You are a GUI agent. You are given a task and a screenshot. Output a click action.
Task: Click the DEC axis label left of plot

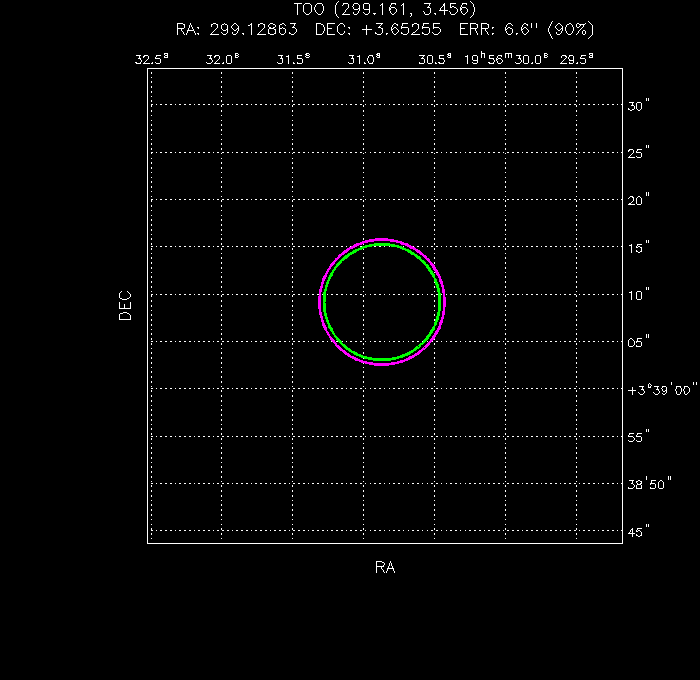(x=125, y=305)
